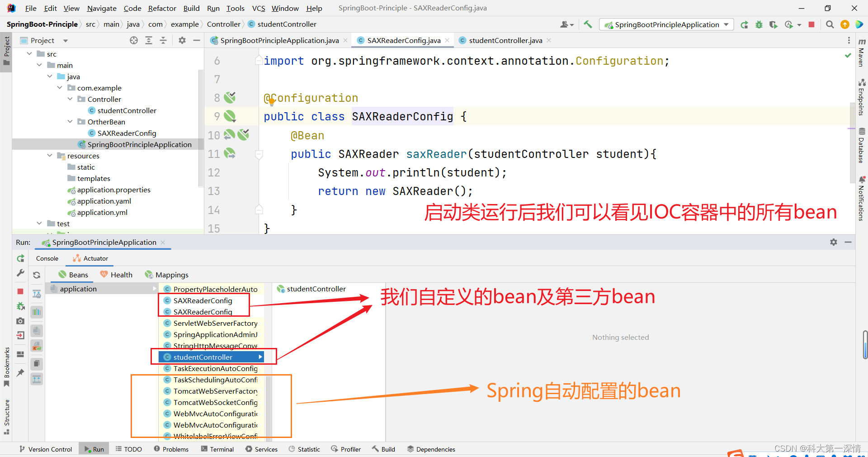Toggle bean documentation button with Spring leaf
Viewport: 868px width, 457px height.
(37, 347)
